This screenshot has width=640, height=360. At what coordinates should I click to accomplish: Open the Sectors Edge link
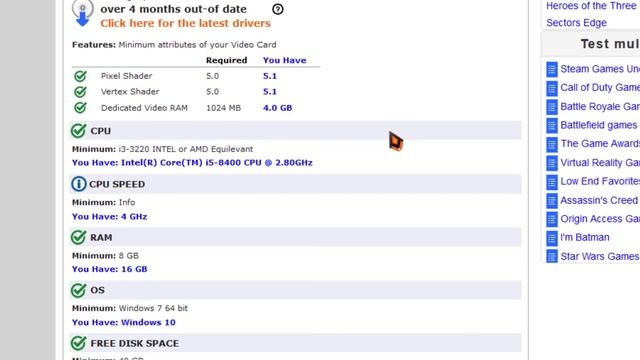[x=576, y=23]
